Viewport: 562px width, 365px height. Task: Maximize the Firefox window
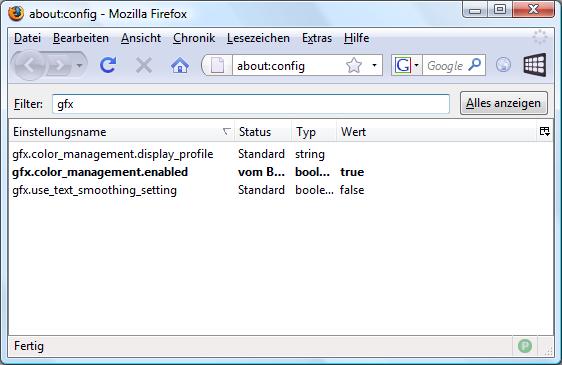pyautogui.click(x=500, y=9)
